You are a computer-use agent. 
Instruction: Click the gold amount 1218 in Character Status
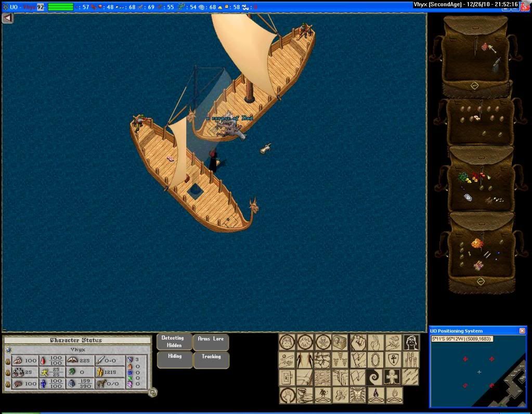110,372
